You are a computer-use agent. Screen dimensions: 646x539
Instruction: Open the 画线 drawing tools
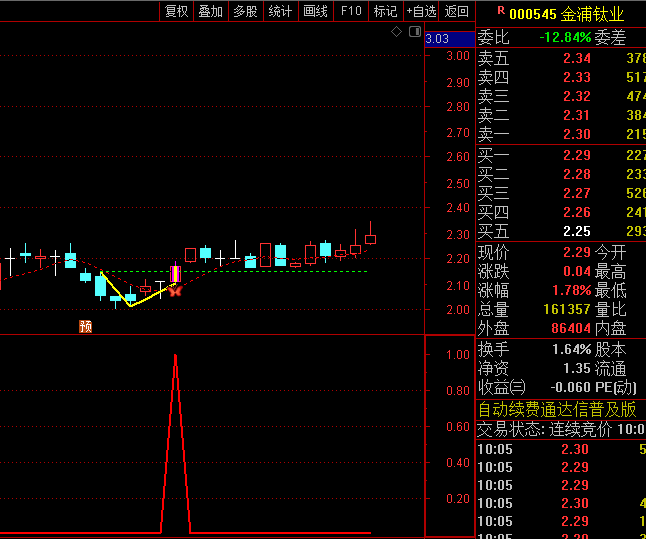point(315,11)
